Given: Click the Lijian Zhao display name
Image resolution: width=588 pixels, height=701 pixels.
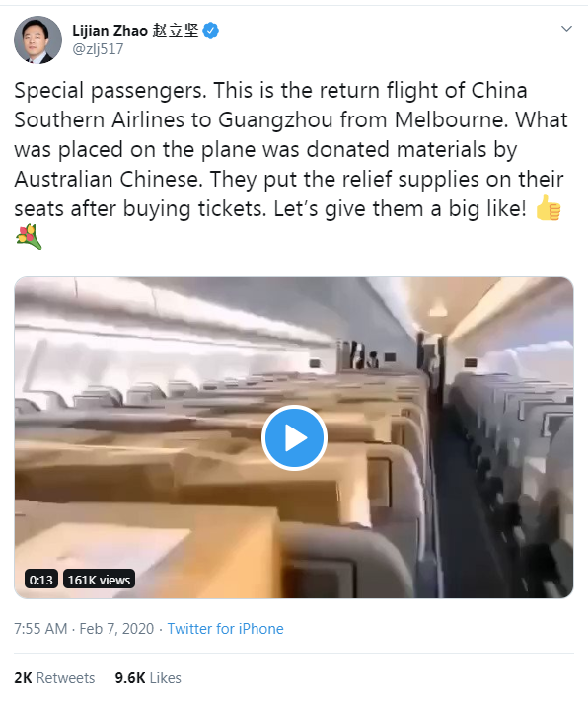Looking at the screenshot, I should [110, 31].
